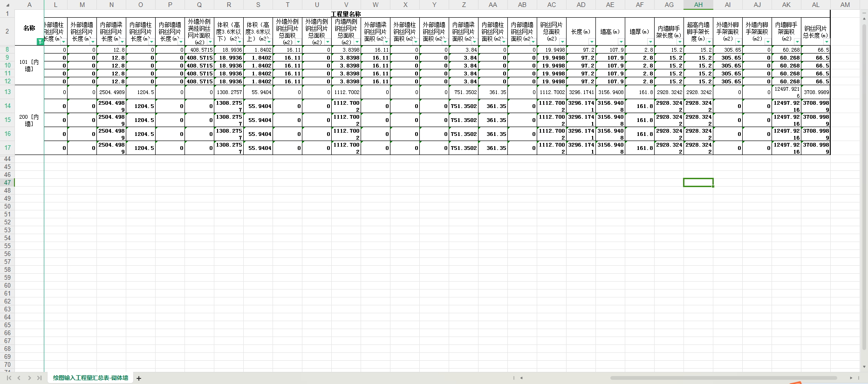This screenshot has height=384, width=868.
Task: Click 66.5 cell in row 8
Action: [x=816, y=50]
